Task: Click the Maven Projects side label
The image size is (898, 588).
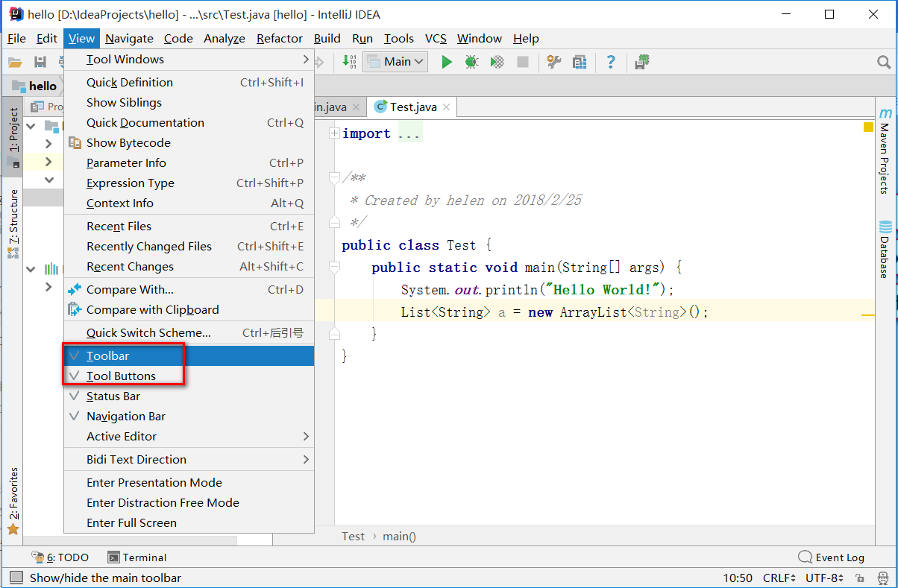Action: (885, 159)
